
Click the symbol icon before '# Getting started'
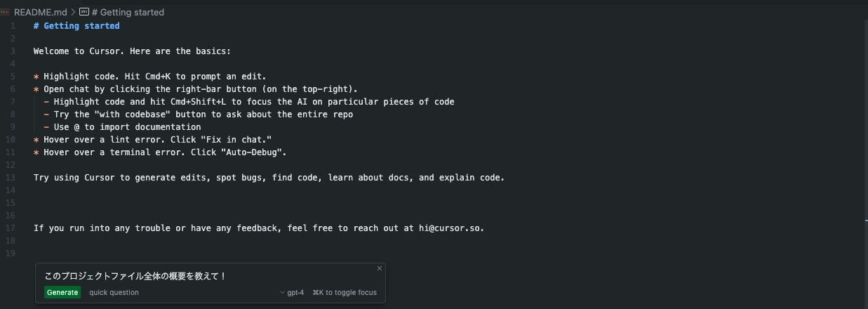[x=84, y=12]
